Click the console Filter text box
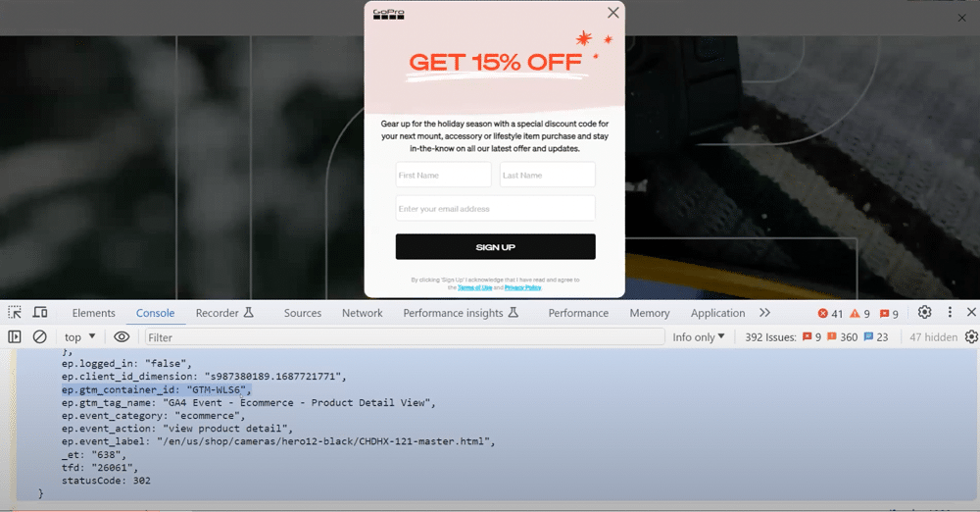The image size is (980, 512). pos(404,336)
